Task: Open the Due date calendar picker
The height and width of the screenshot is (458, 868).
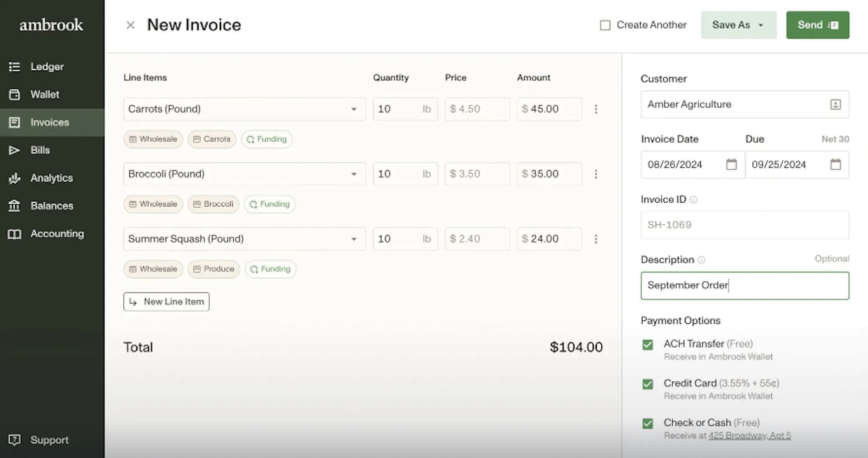Action: (835, 164)
